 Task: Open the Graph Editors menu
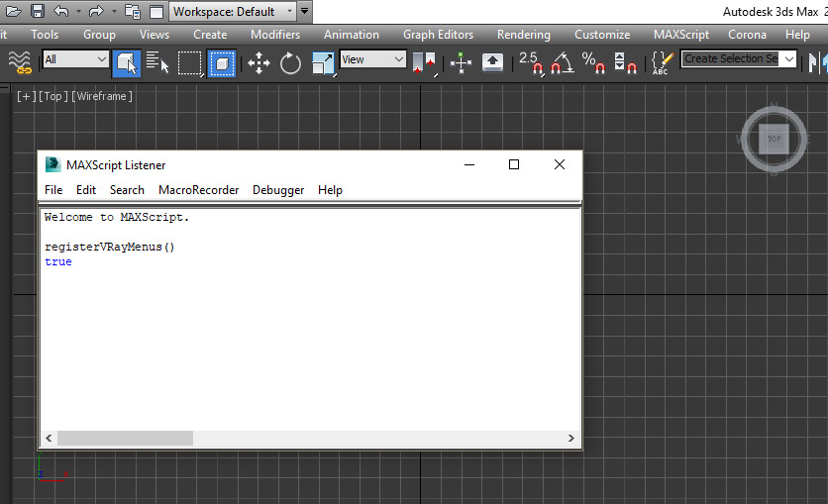coord(438,35)
